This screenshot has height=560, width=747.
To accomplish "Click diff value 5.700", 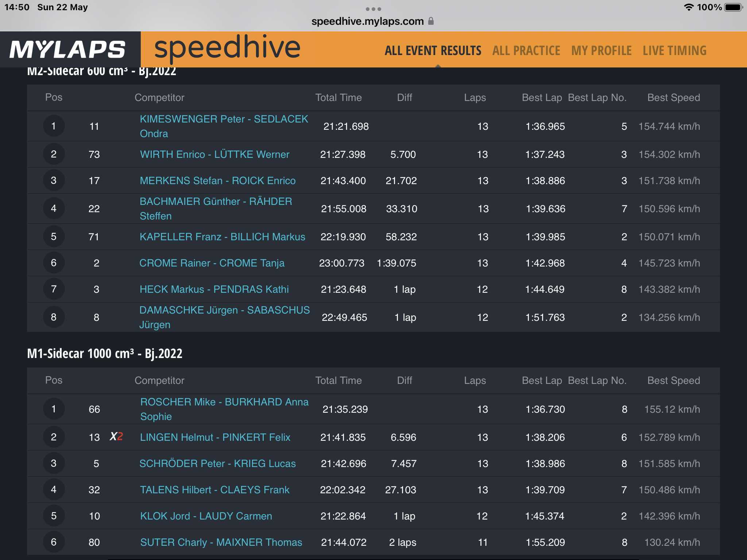I will 403,154.
